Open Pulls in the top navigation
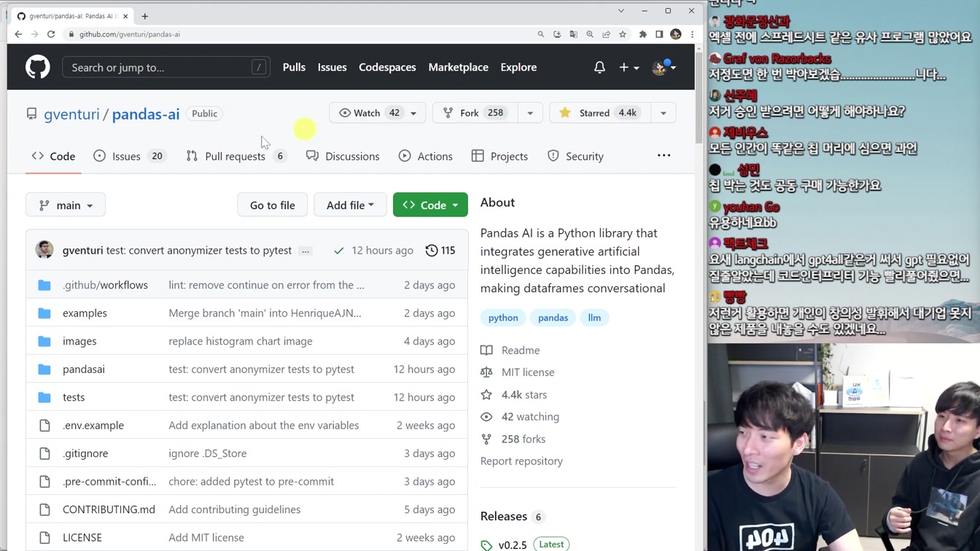980x551 pixels. [294, 67]
